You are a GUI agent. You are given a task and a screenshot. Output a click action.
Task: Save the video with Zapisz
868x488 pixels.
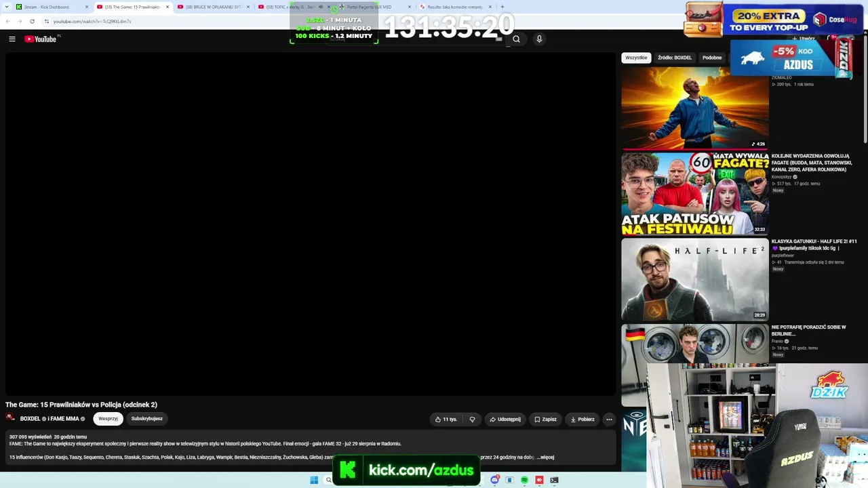coord(545,420)
